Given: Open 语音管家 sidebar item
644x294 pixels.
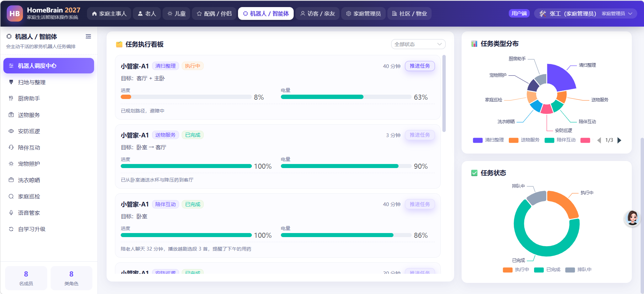Looking at the screenshot, I should (49, 213).
